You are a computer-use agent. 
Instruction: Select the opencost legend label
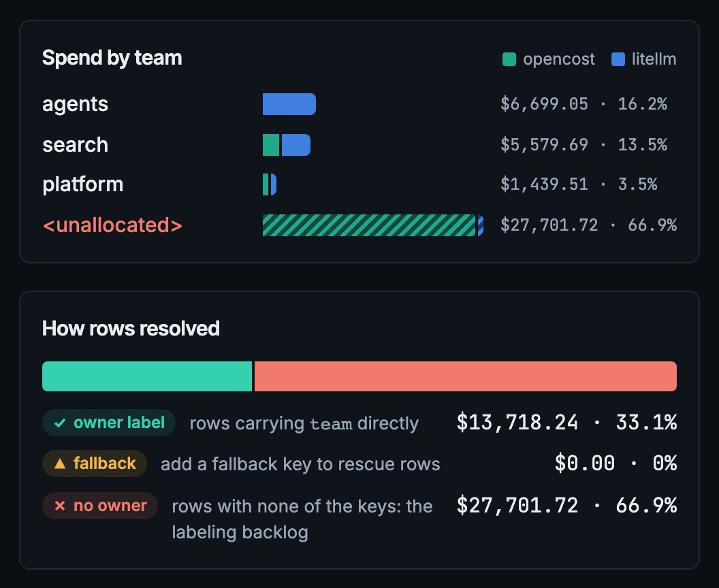(x=558, y=59)
